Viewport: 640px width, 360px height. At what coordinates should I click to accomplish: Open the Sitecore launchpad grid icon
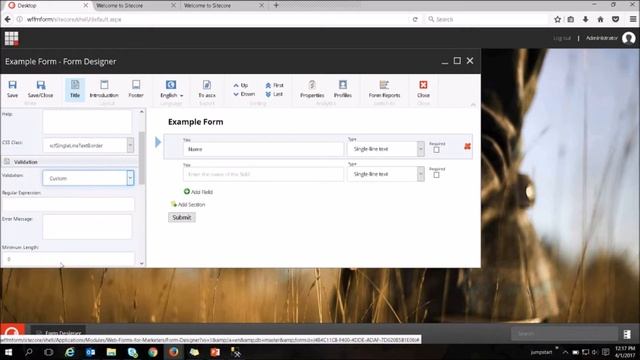11,39
